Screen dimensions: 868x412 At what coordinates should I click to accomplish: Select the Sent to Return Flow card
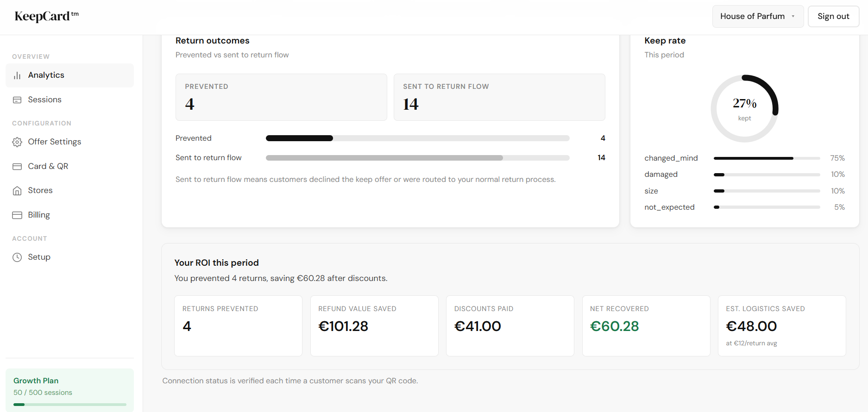pyautogui.click(x=499, y=97)
